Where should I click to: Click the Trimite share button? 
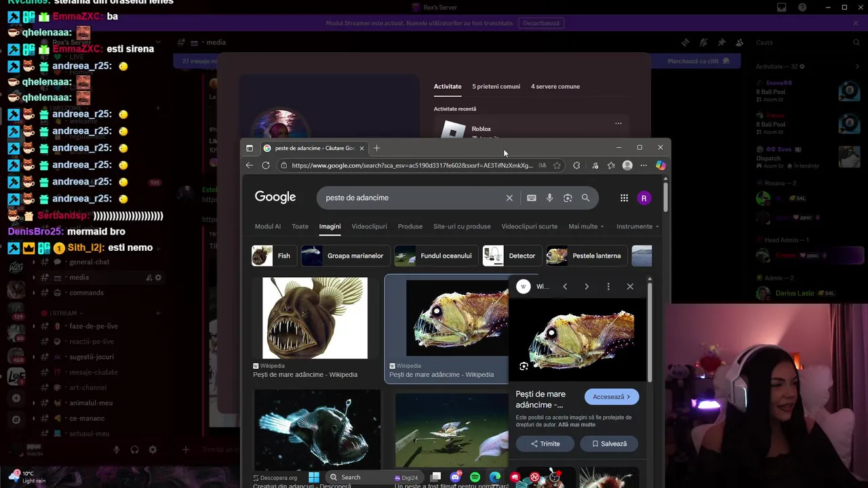click(x=545, y=444)
